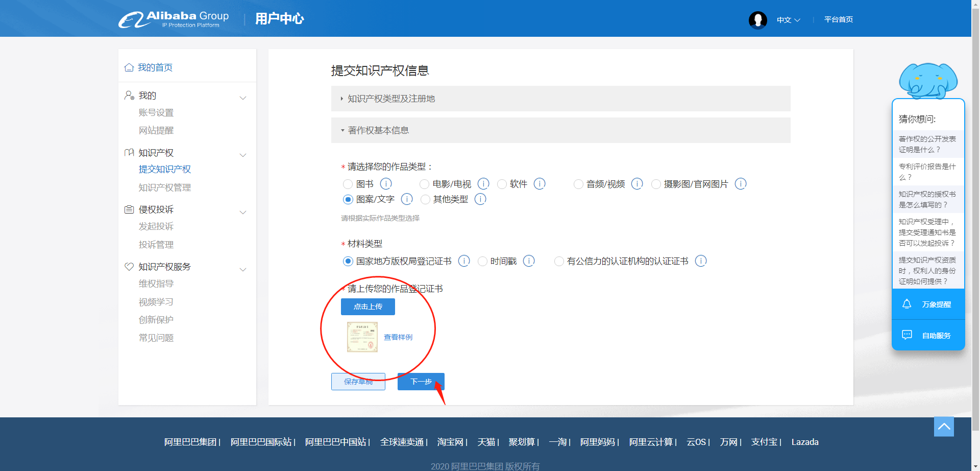Open the 中文 language dropdown
Viewport: 980px width, 471px height.
pyautogui.click(x=789, y=20)
